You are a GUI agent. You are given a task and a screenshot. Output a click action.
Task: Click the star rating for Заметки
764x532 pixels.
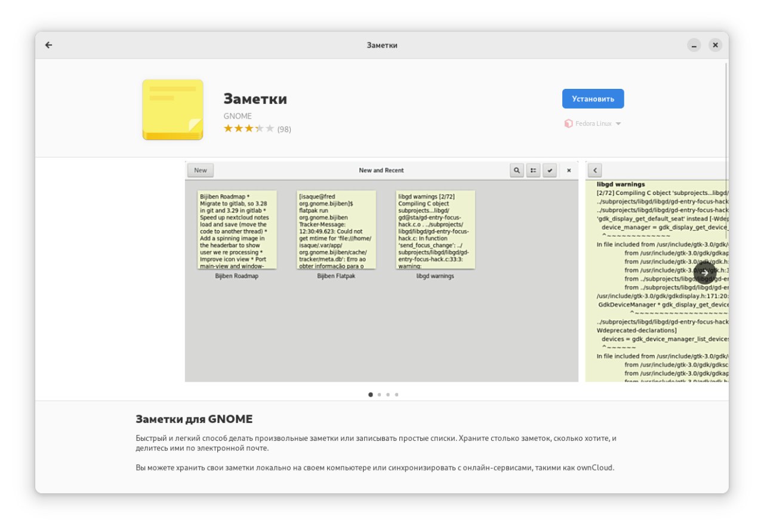(249, 128)
